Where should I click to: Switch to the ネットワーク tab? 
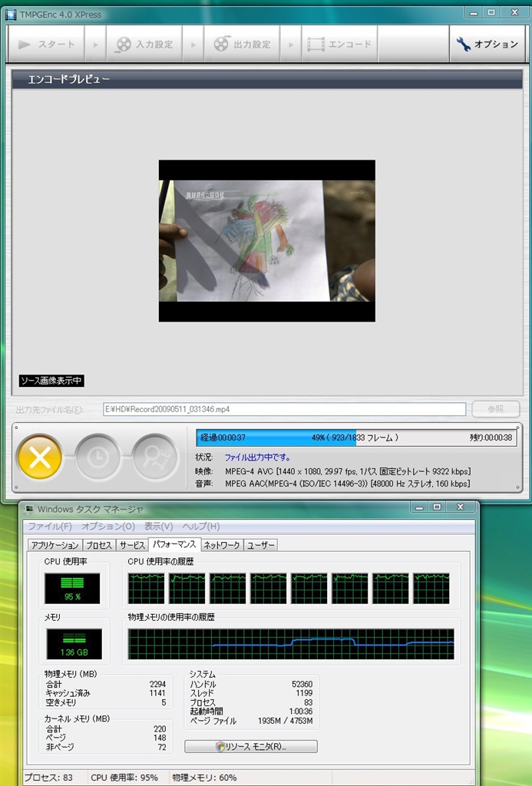tap(222, 545)
